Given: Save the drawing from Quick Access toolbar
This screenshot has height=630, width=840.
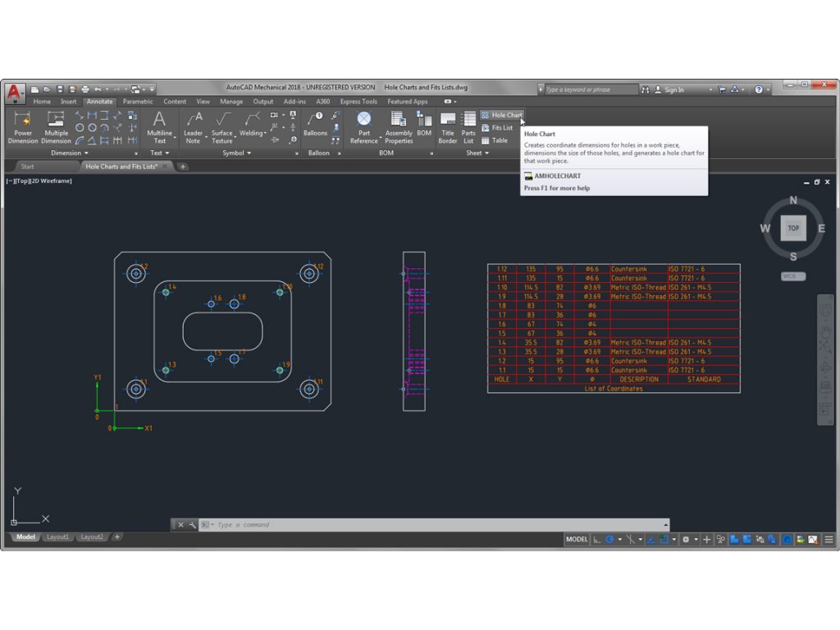Looking at the screenshot, I should [x=60, y=89].
